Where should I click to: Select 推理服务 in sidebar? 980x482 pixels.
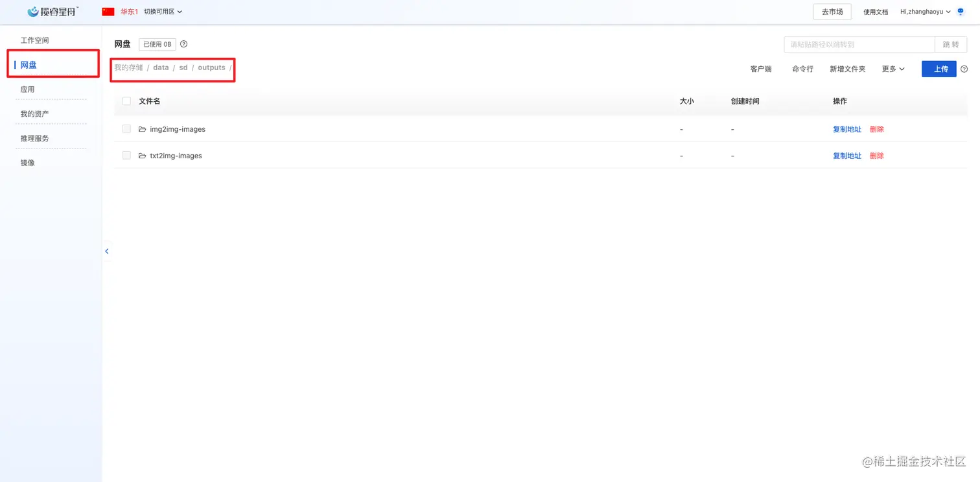pyautogui.click(x=34, y=138)
